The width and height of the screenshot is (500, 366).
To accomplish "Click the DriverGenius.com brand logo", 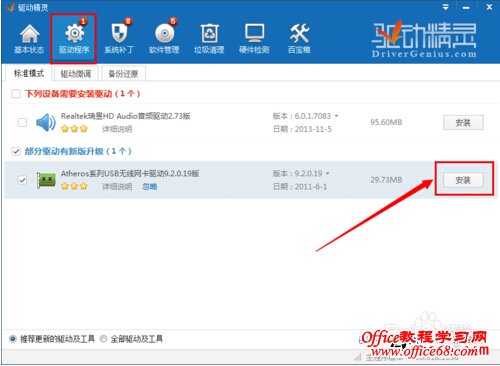I will [424, 40].
